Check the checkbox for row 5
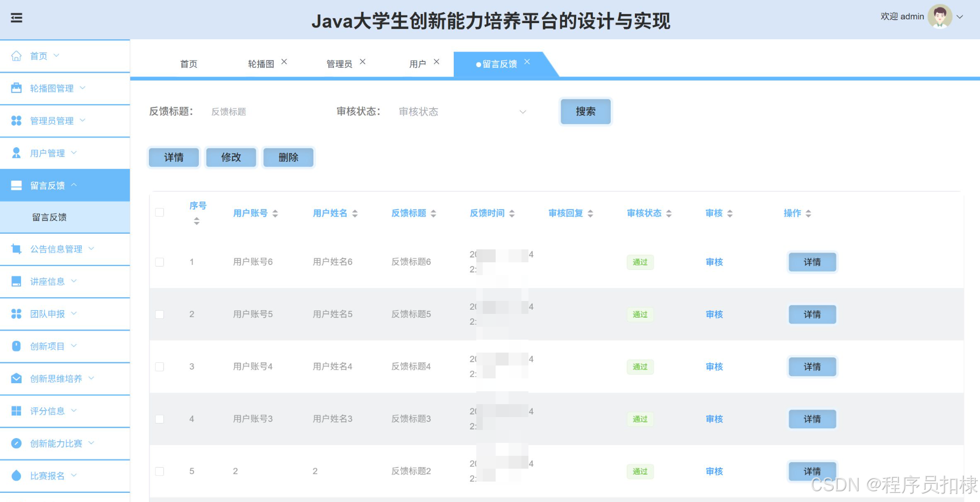Viewport: 980px width, 502px height. click(159, 471)
